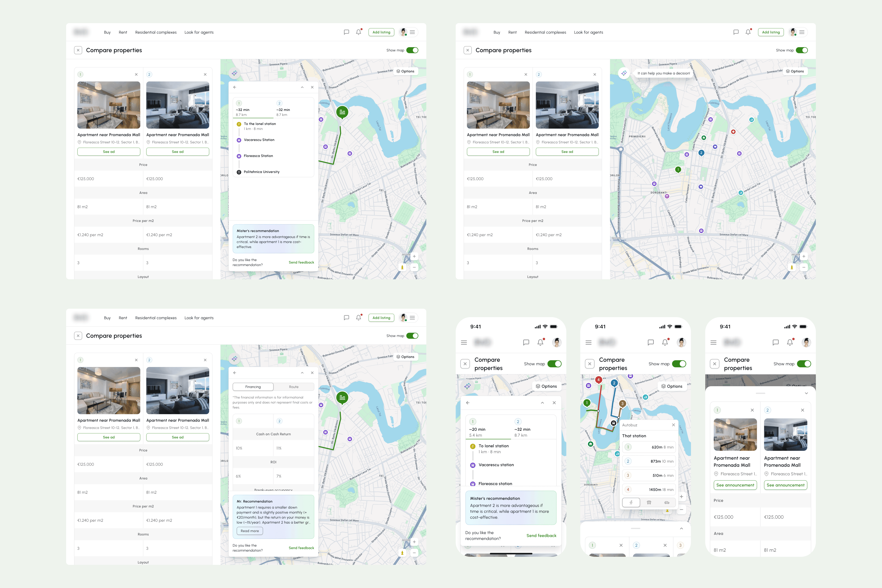Collapse the phone sheet with See announcement buttons

806,393
